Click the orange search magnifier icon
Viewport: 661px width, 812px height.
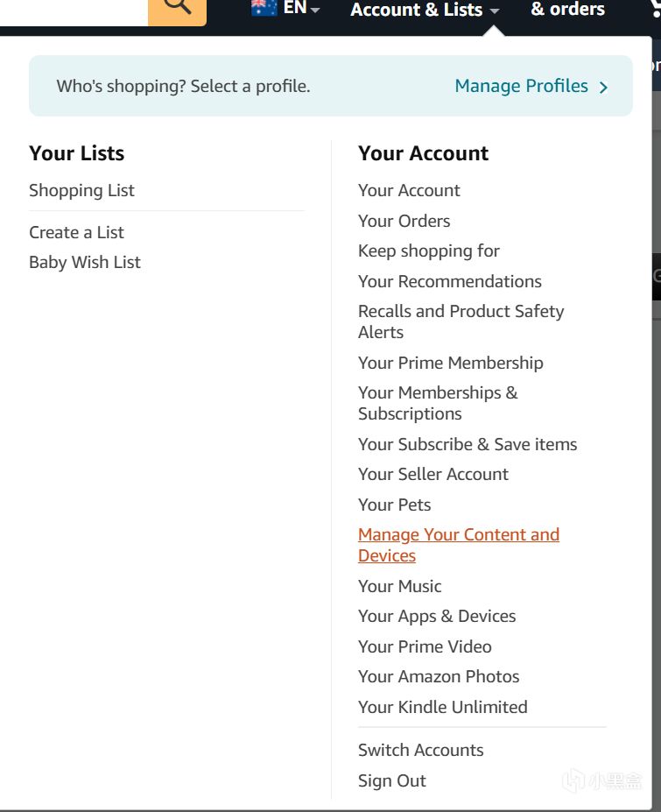click(177, 7)
